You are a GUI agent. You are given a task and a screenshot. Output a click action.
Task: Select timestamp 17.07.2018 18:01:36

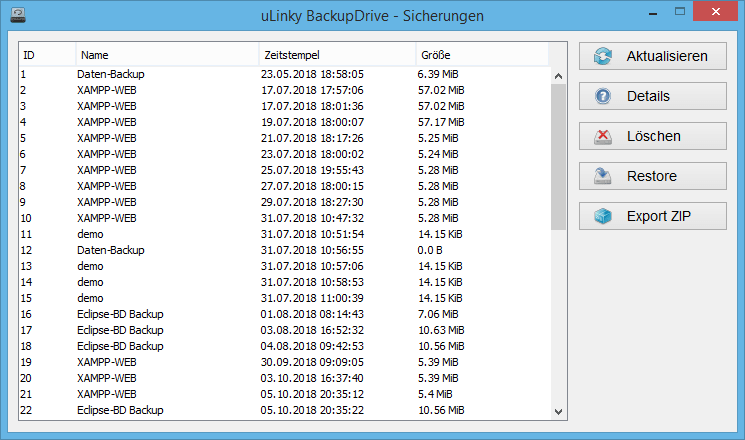pyautogui.click(x=312, y=106)
